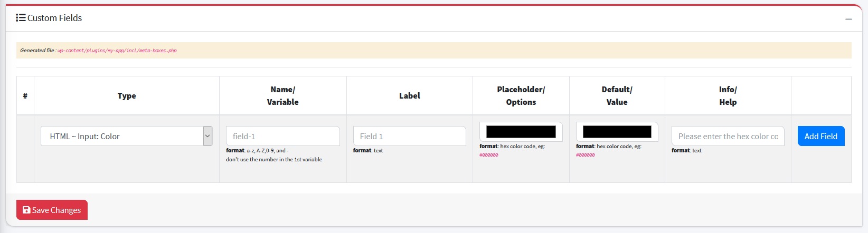Open the Placeholder/Options color picker swatch
This screenshot has height=233, width=868.
521,132
